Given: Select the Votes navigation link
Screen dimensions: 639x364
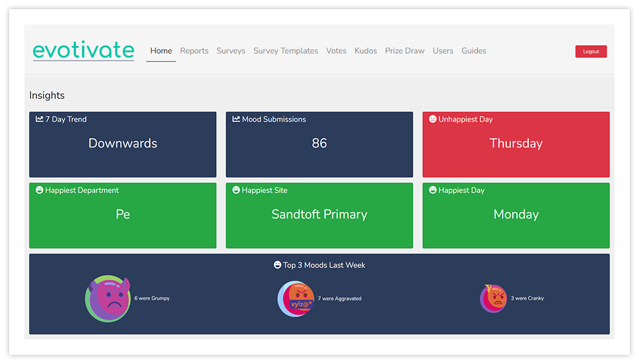Looking at the screenshot, I should 336,51.
